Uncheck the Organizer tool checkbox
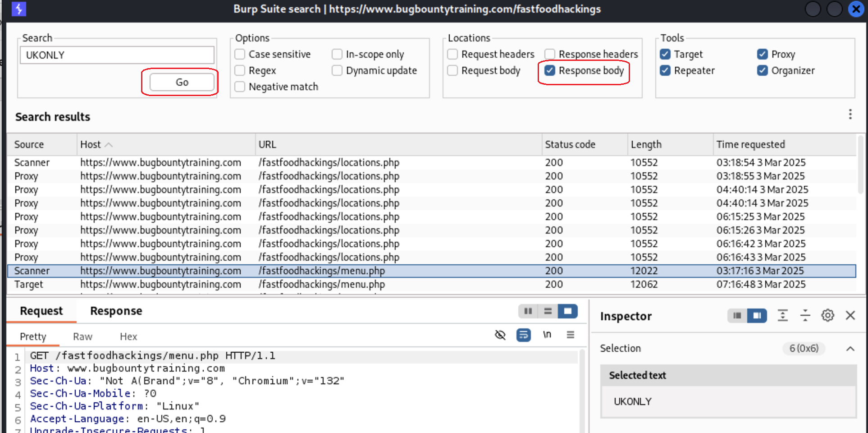868x433 pixels. pos(763,70)
